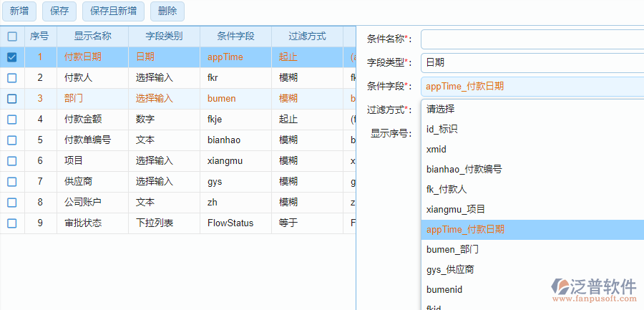The width and height of the screenshot is (644, 310).
Task: Click the 公司账户 cell
Action: [x=92, y=203]
